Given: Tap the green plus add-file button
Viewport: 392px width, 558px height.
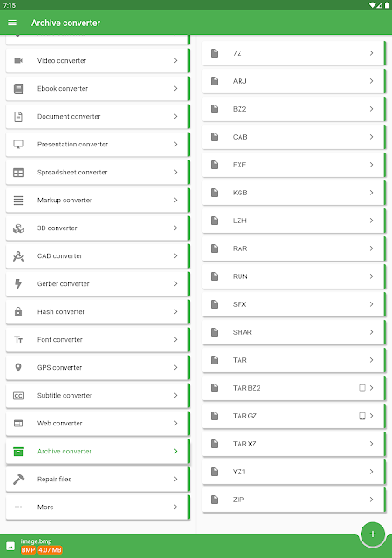Looking at the screenshot, I should coord(373,534).
